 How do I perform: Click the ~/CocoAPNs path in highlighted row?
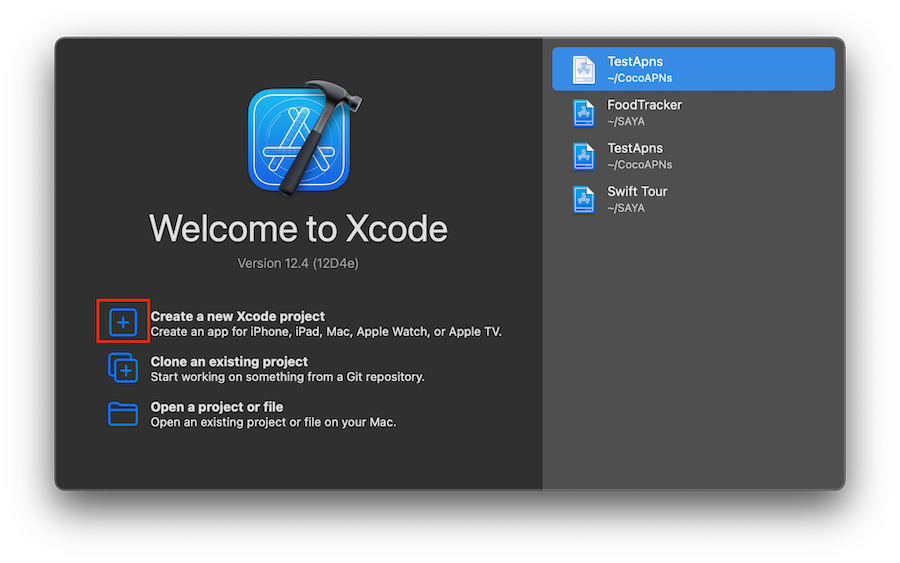pyautogui.click(x=639, y=78)
